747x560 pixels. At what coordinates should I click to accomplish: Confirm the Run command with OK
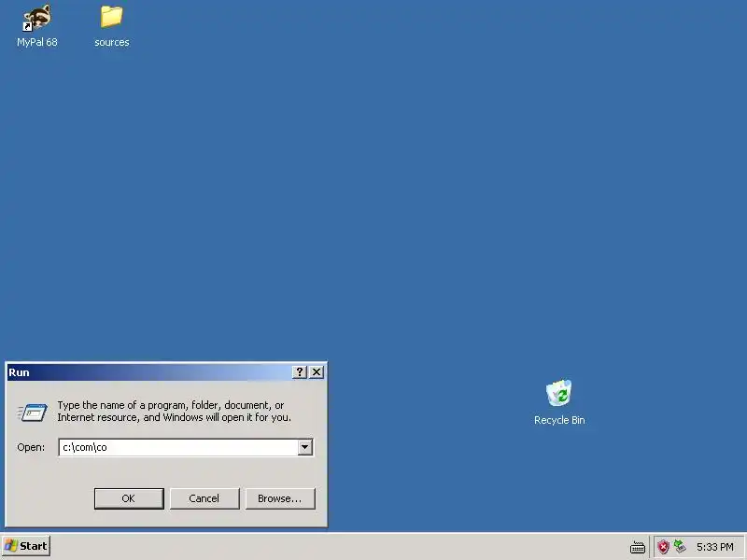pyautogui.click(x=129, y=498)
